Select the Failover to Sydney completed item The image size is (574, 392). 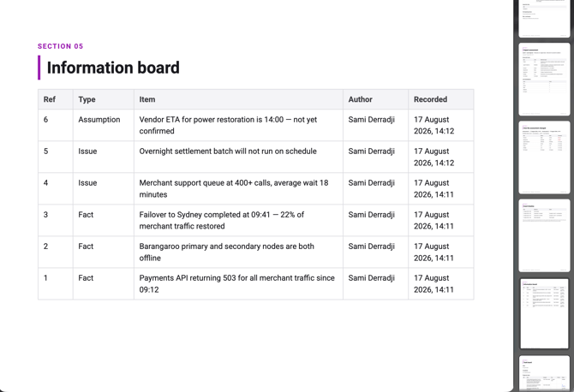[222, 220]
